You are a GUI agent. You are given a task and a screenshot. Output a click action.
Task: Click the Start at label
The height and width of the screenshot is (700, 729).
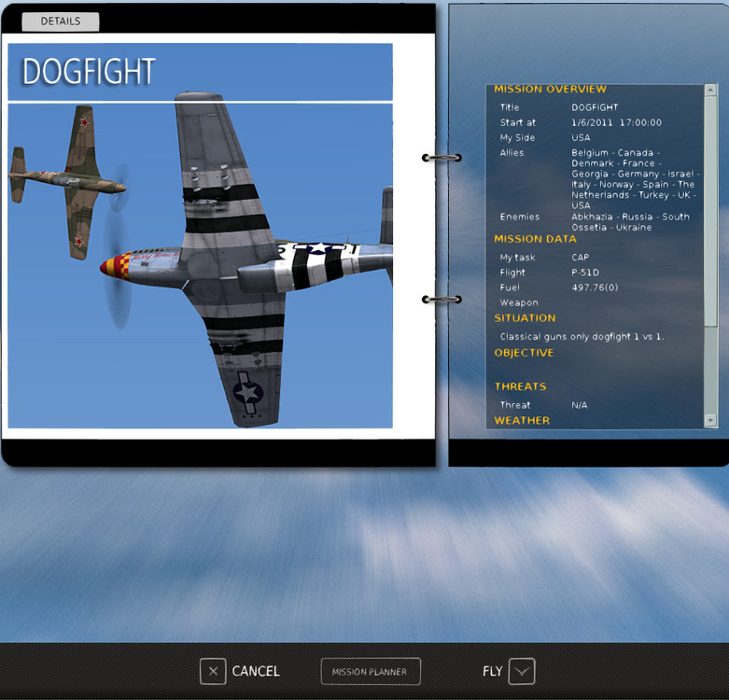tap(517, 122)
